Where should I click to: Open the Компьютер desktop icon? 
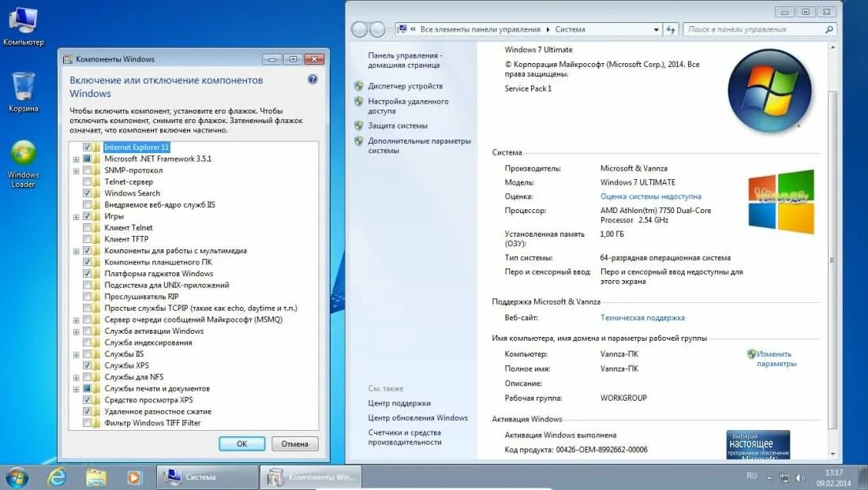pyautogui.click(x=23, y=25)
